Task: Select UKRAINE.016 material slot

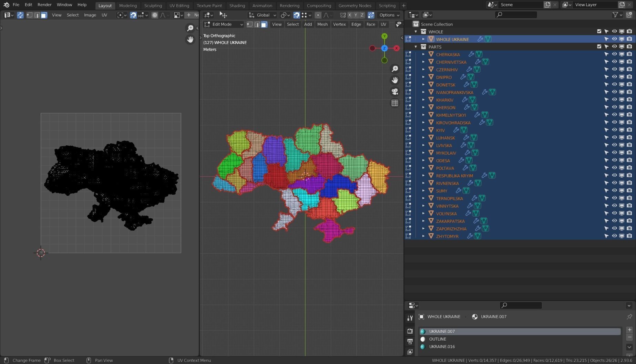Action: [520, 347]
